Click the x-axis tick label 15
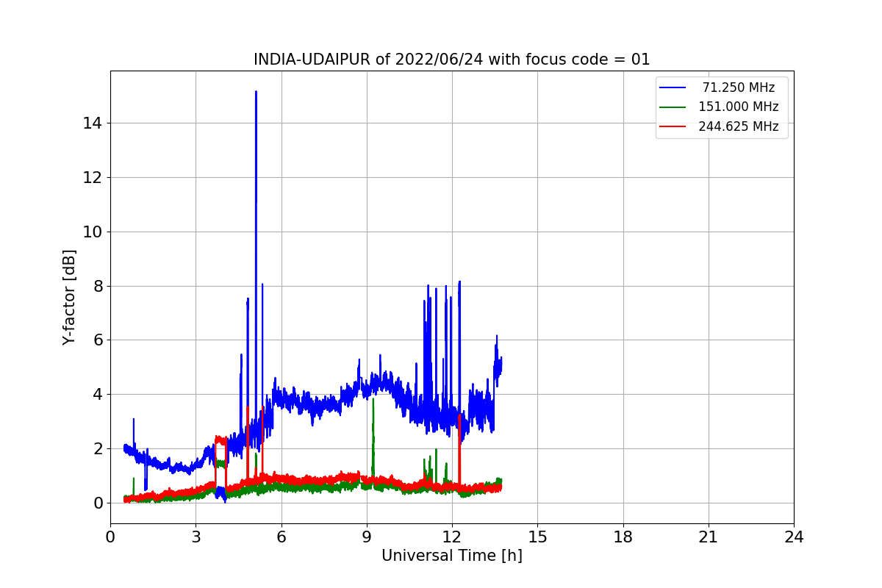The width and height of the screenshot is (882, 588). pos(537,537)
